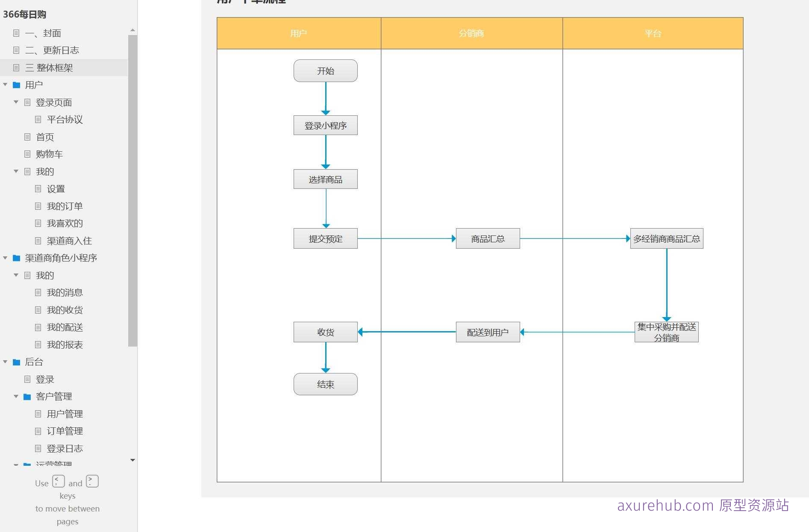Click the folder icon beside 渠道商角色小程序
Viewport: 809px width, 532px height.
(x=17, y=258)
